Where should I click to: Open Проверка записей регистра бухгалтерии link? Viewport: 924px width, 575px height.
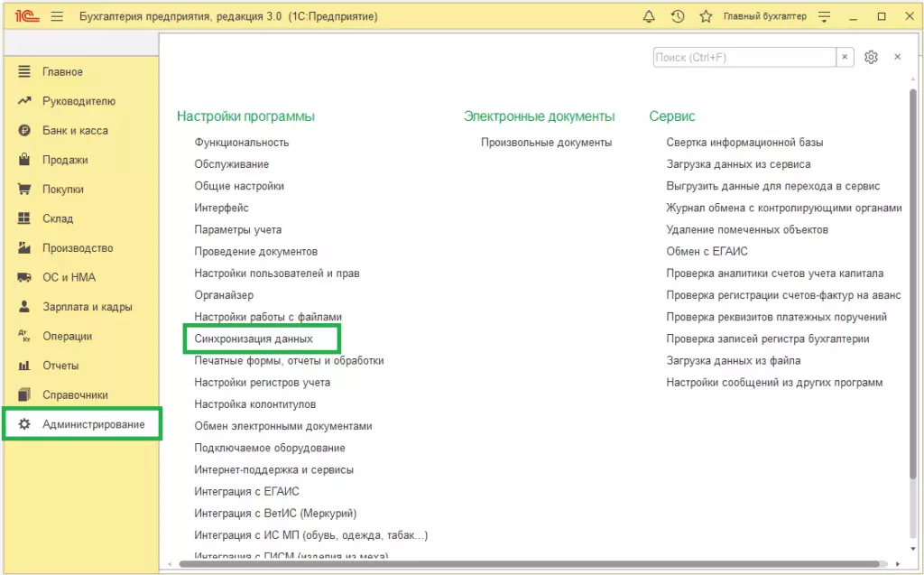pyautogui.click(x=768, y=339)
